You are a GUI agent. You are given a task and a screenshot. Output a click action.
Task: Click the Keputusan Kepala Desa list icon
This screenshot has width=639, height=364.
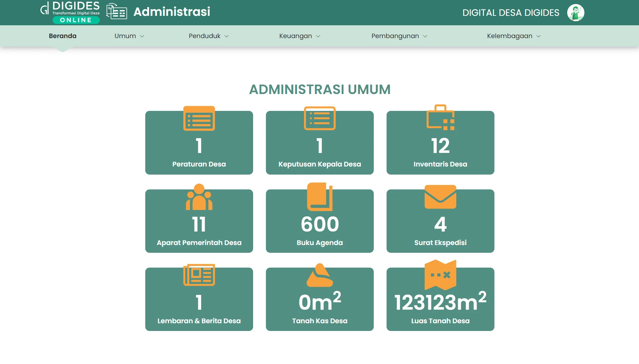pos(319,118)
